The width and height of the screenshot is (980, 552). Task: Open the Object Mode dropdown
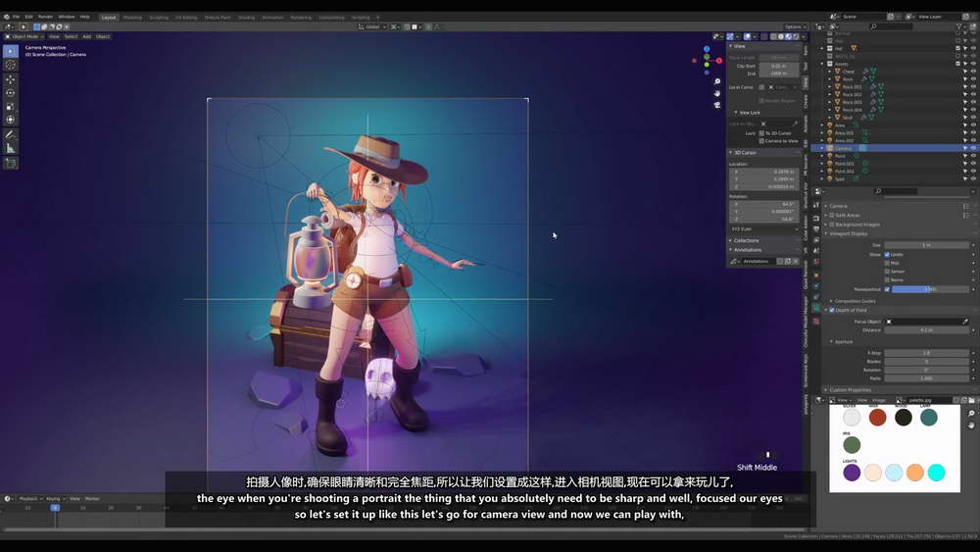[25, 36]
